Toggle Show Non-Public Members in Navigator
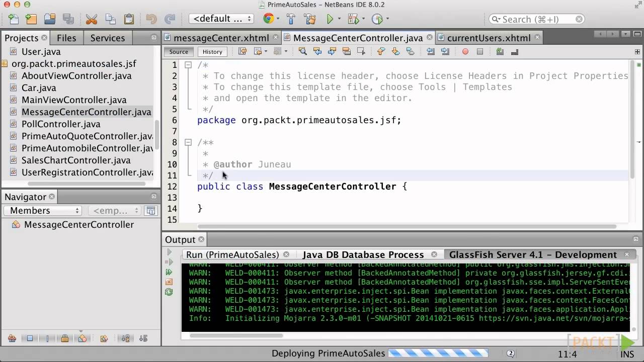This screenshot has height=362, width=644. tap(65, 338)
